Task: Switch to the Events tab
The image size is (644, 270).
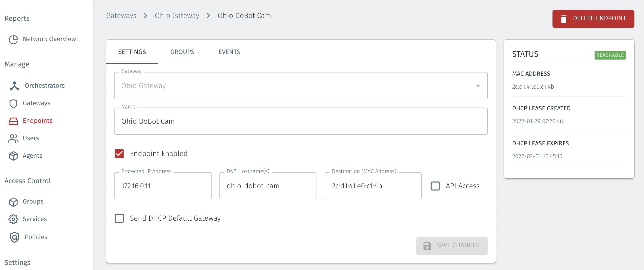Action: (x=229, y=52)
